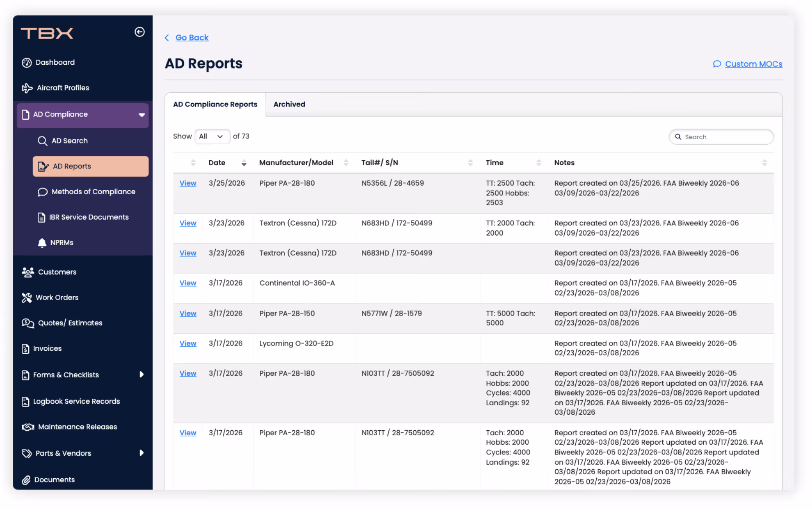This screenshot has height=509, width=812.
Task: Select Methods of Compliance menu item
Action: coord(94,192)
